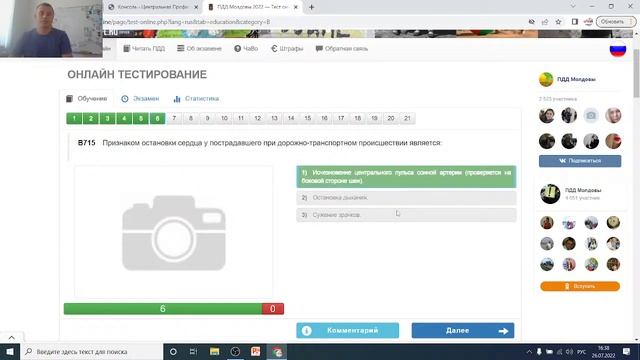The height and width of the screenshot is (360, 640).
Task: Open a new browser tab
Action: (x=311, y=7)
